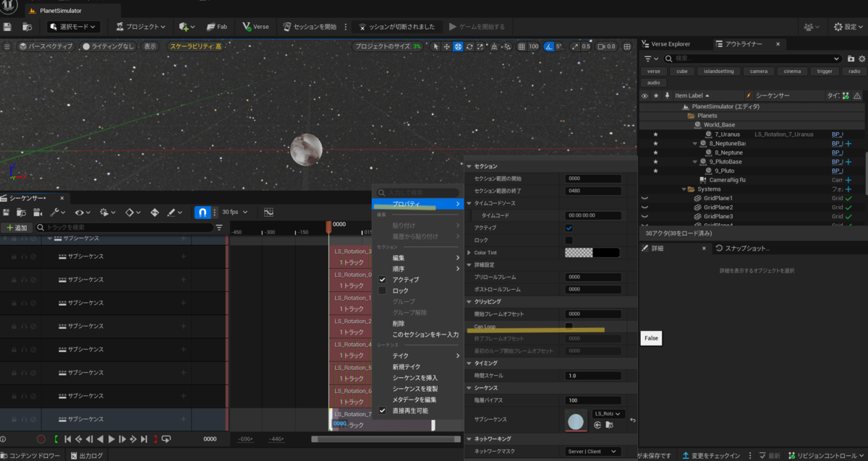Toggle アクティブ in the context menu

click(x=382, y=280)
